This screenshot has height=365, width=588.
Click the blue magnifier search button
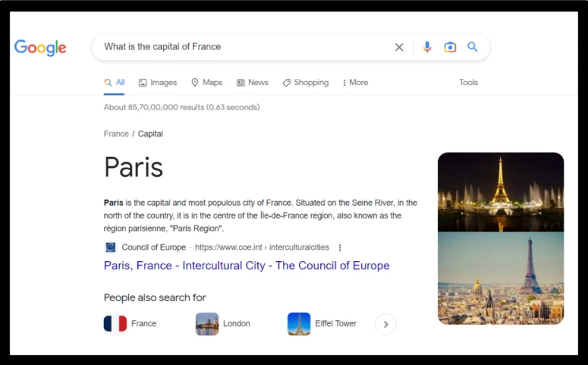pyautogui.click(x=473, y=47)
